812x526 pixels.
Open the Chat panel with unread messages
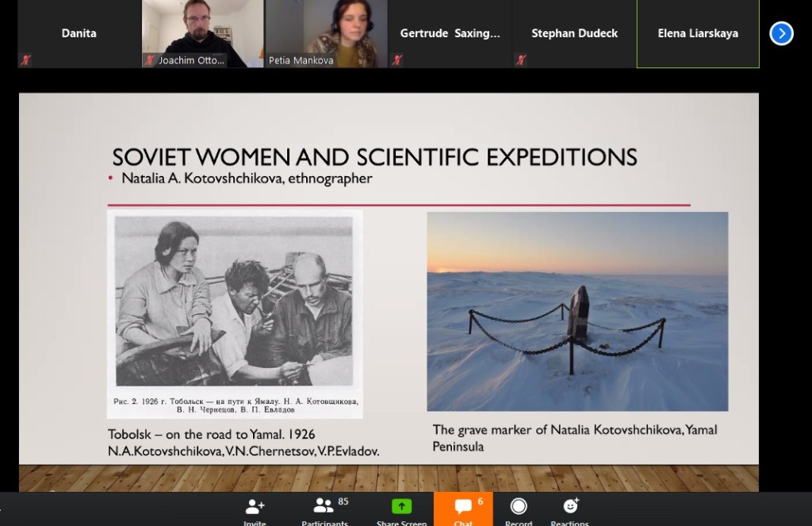coord(463,509)
